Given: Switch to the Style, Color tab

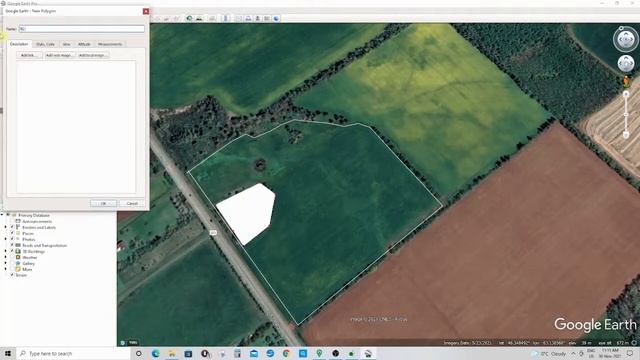Looking at the screenshot, I should pos(45,44).
